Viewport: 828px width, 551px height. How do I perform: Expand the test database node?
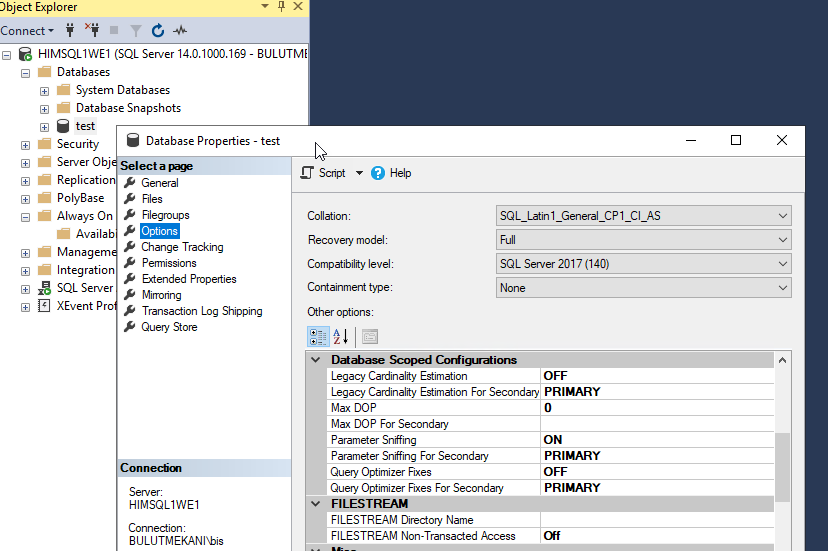pos(44,127)
